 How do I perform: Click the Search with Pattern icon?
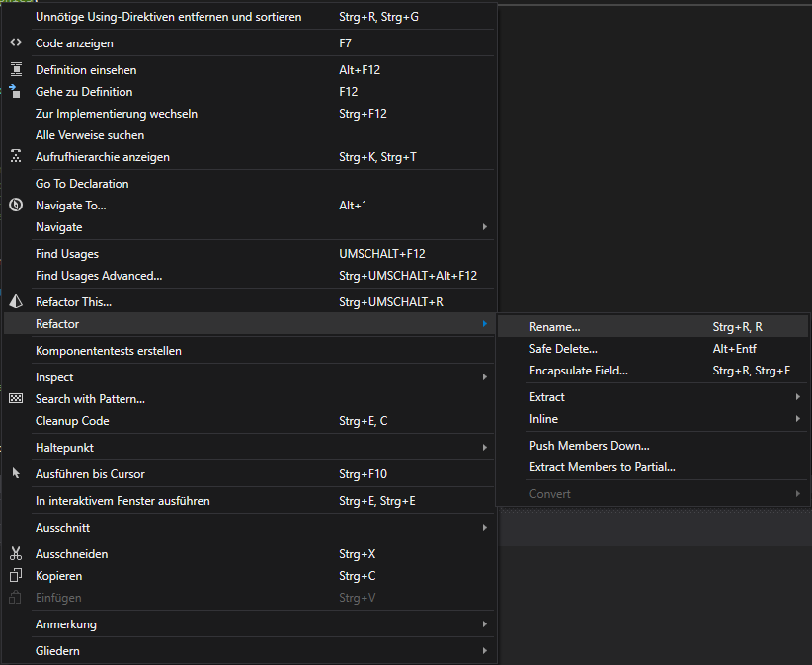(x=15, y=399)
